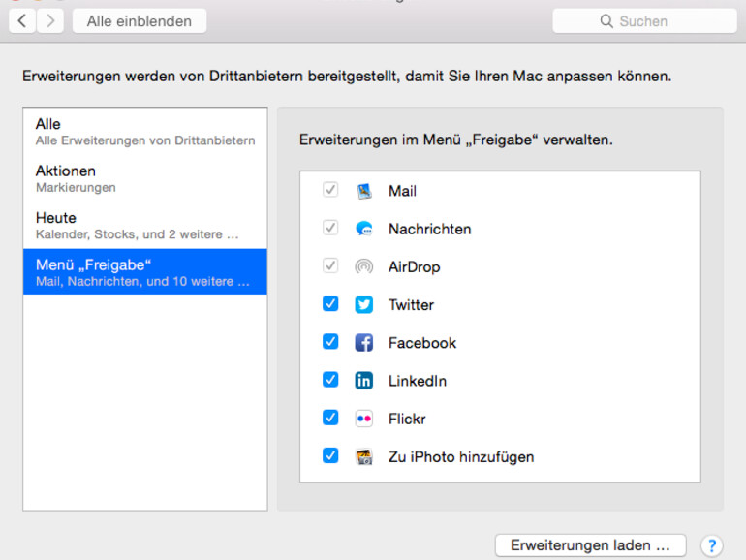The width and height of the screenshot is (746, 560).
Task: Click the Flickr label text
Action: point(407,420)
